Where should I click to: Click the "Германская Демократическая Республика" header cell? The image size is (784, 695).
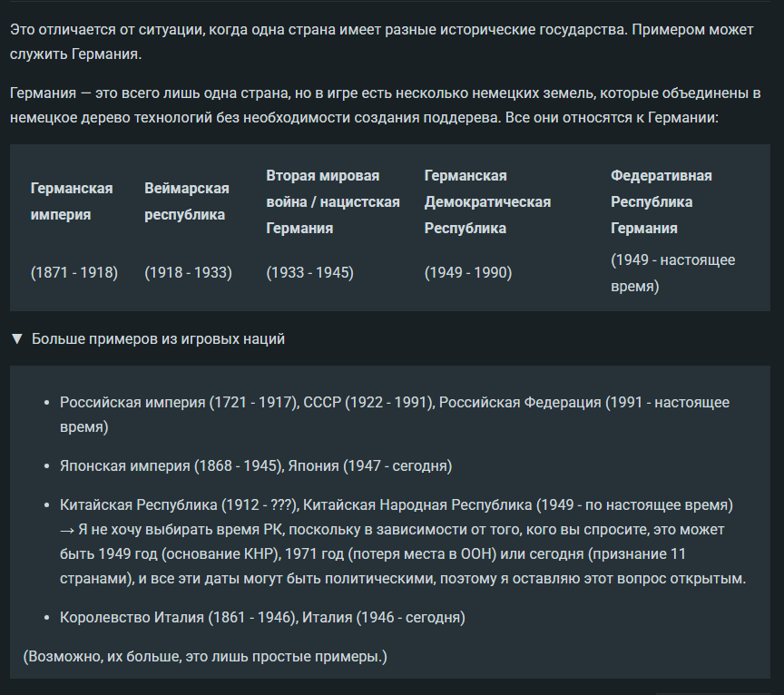point(487,201)
